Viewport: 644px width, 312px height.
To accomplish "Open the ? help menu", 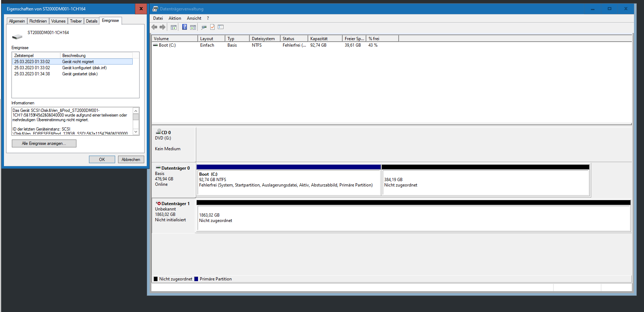I will [208, 18].
